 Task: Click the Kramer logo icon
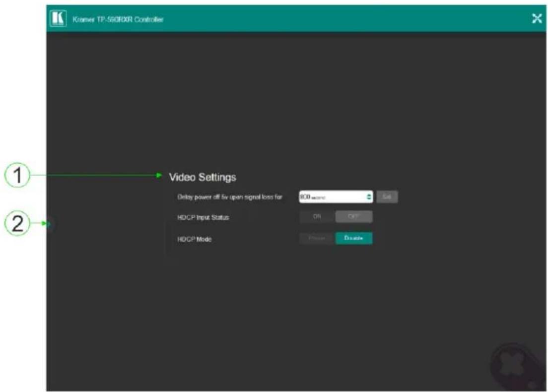58,18
